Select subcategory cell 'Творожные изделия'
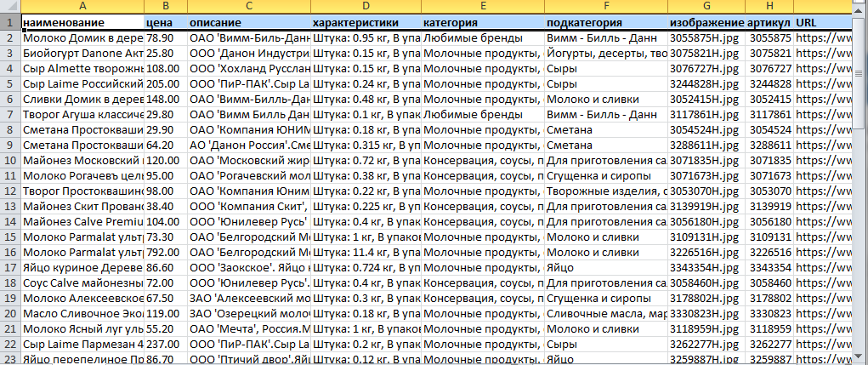 606,191
